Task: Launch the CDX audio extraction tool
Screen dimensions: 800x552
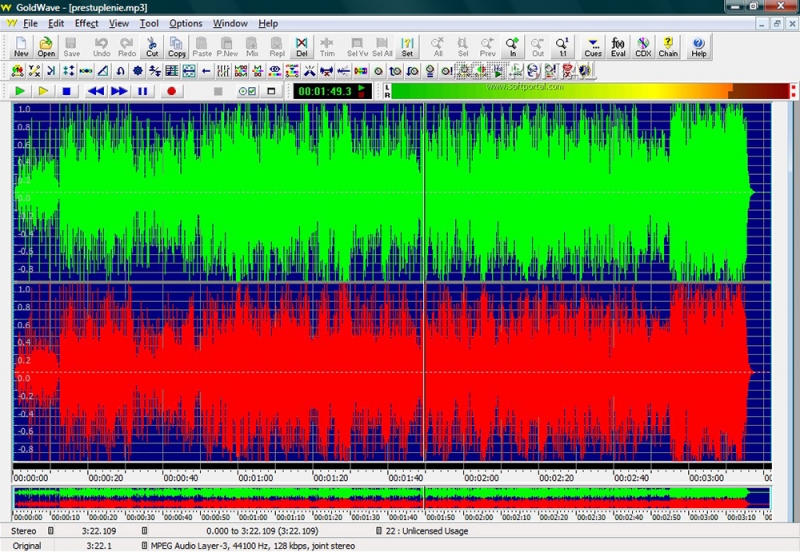Action: [x=643, y=46]
